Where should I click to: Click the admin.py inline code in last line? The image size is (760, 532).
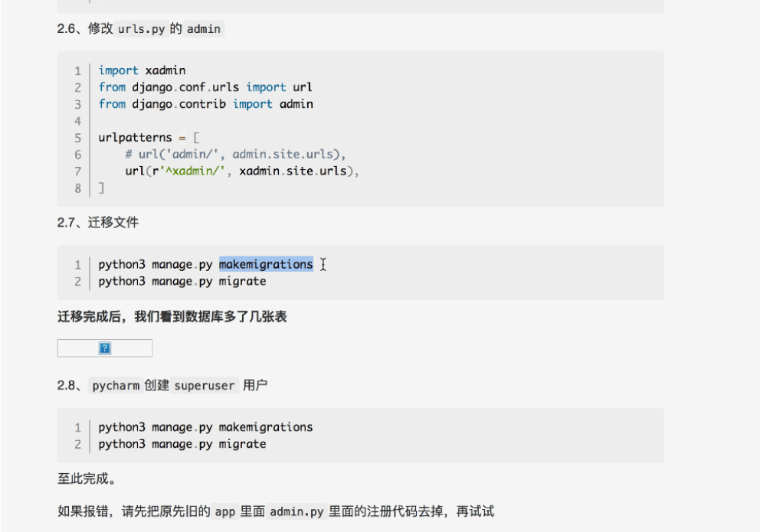pos(296,511)
